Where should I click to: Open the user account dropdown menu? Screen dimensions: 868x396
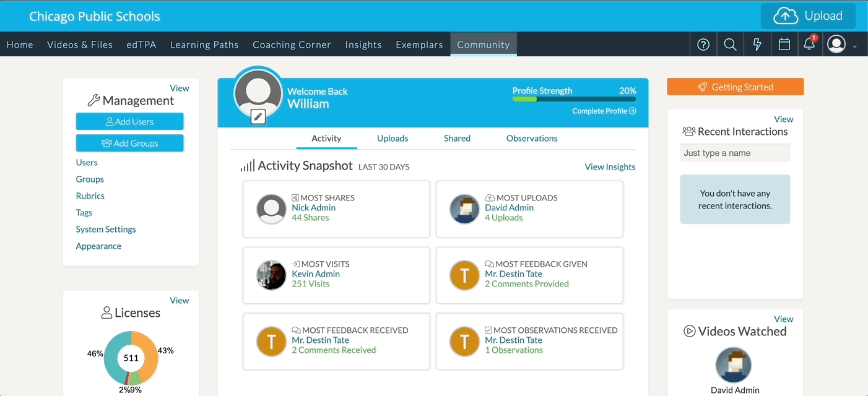[842, 45]
